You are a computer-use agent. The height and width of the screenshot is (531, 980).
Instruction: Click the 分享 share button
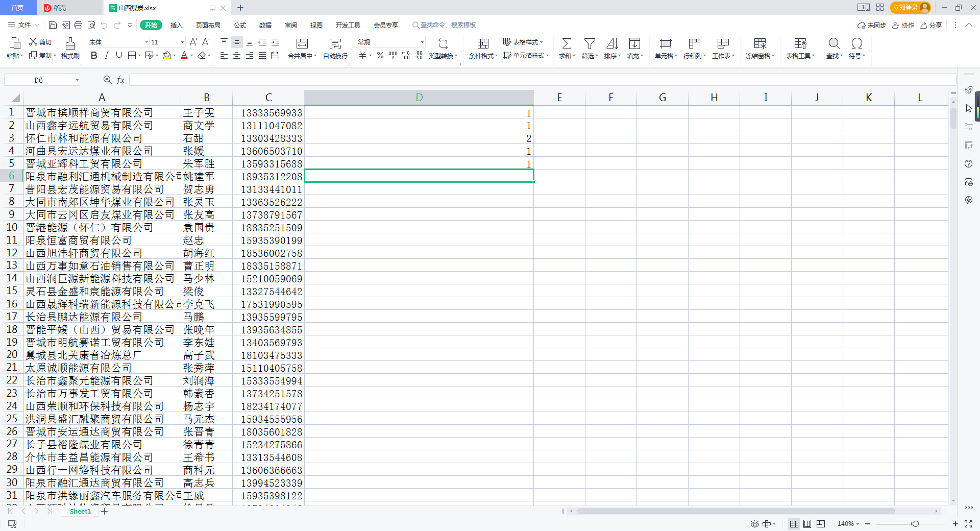point(931,25)
